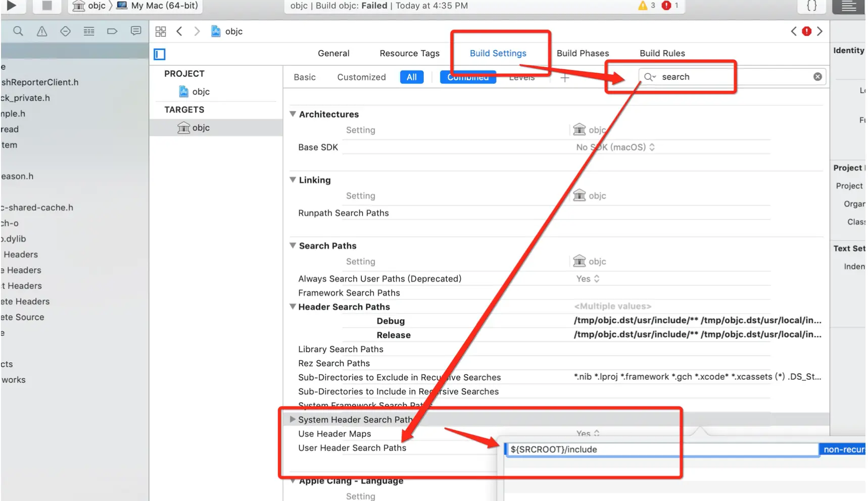Show the code braces editor button
Screen dimensions: 868x501
pos(812,6)
